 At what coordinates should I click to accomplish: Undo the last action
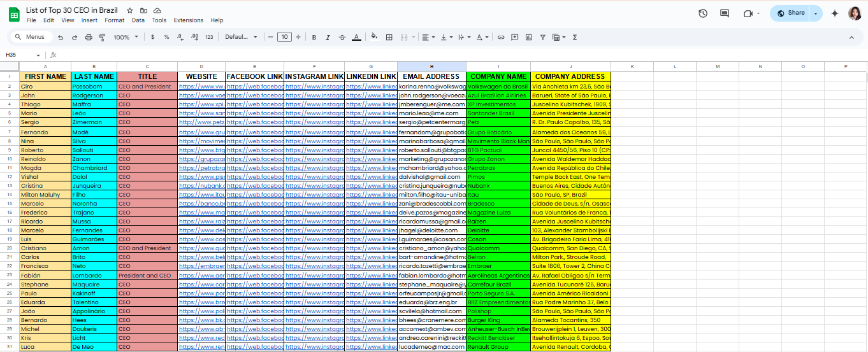tap(61, 38)
